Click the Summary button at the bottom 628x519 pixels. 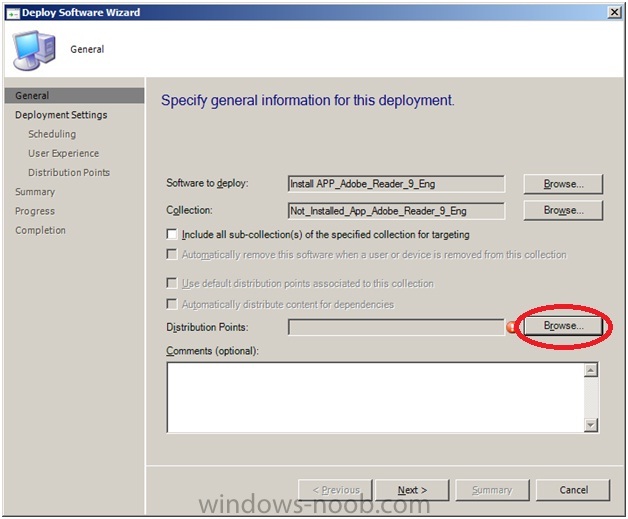coord(492,490)
